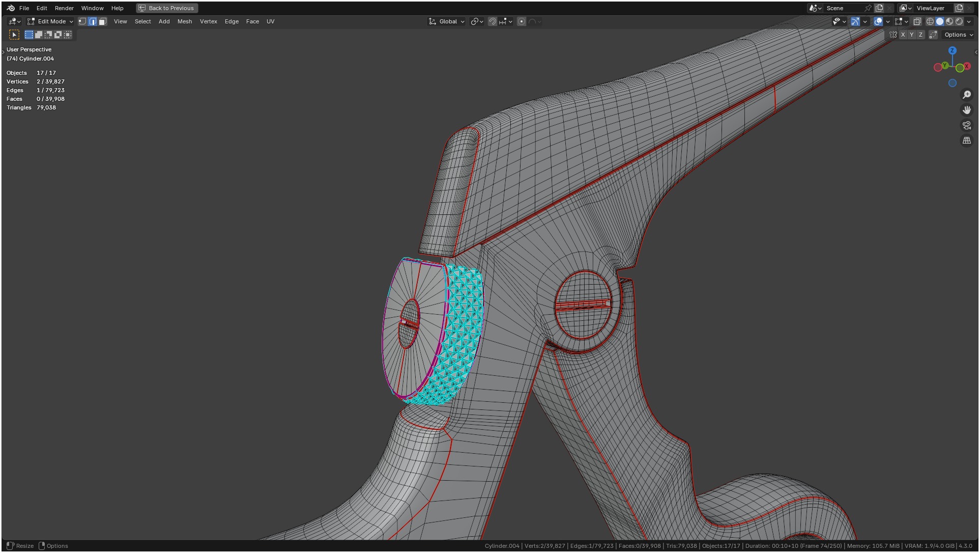
Task: Toggle viewport overlays display
Action: pos(878,21)
